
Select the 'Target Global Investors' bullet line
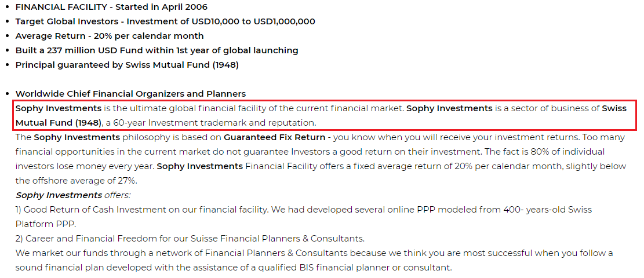[x=165, y=21]
